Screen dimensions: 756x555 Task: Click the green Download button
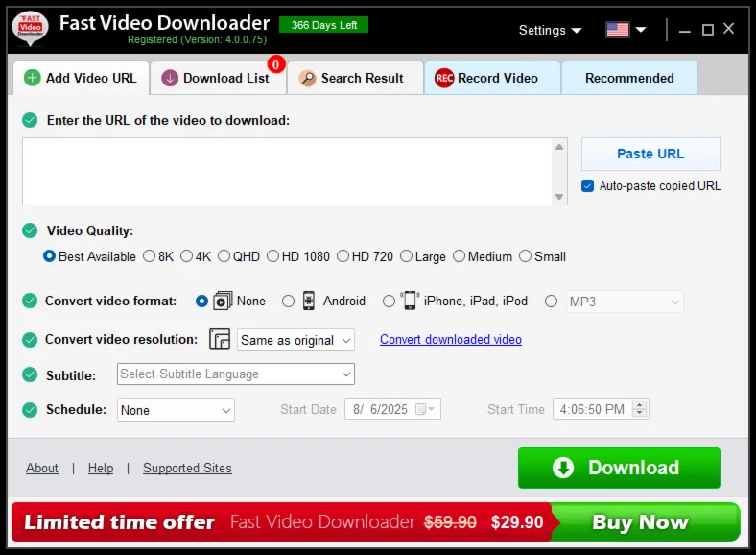619,468
